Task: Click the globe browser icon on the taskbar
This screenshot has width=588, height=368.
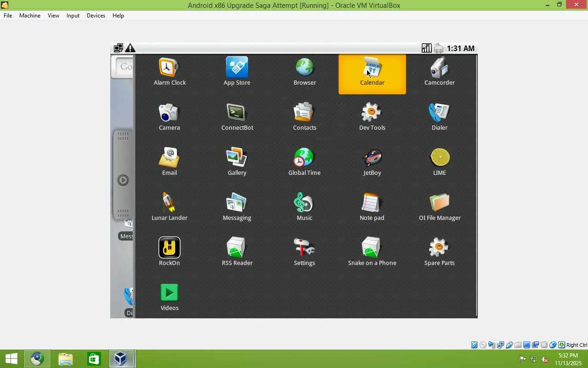Action: [x=37, y=359]
